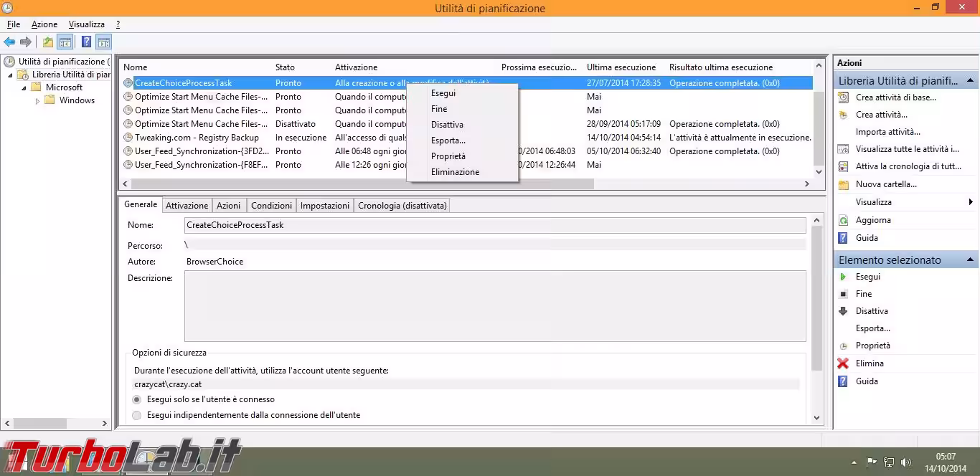Click the Nome text field of the task
The height and width of the screenshot is (476, 980).
click(x=494, y=225)
